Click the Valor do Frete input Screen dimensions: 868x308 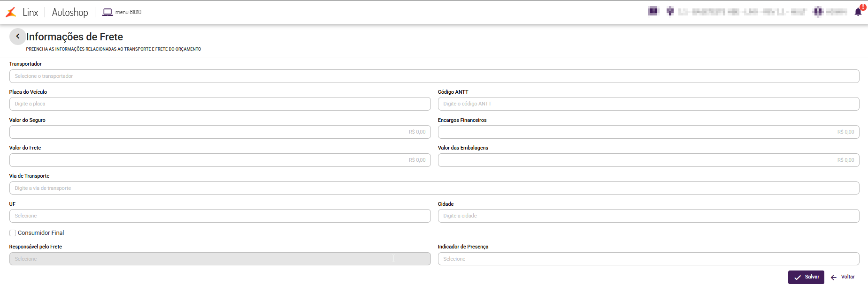(220, 160)
